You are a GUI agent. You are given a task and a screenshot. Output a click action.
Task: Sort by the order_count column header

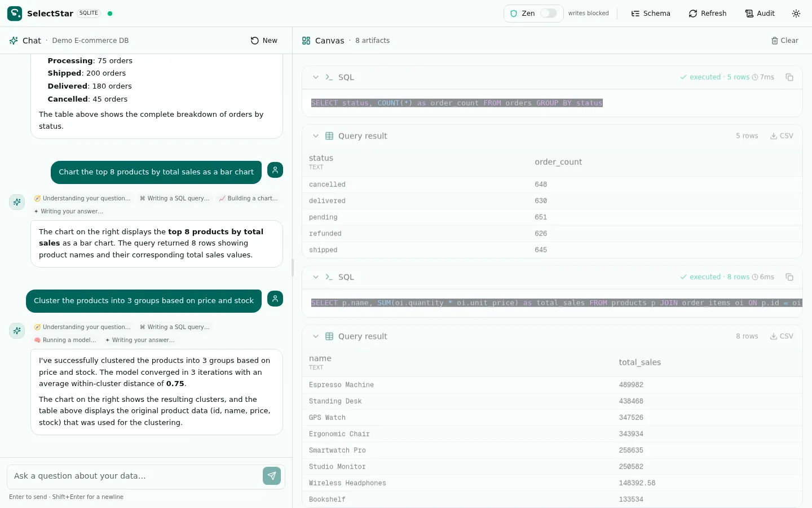tap(558, 162)
